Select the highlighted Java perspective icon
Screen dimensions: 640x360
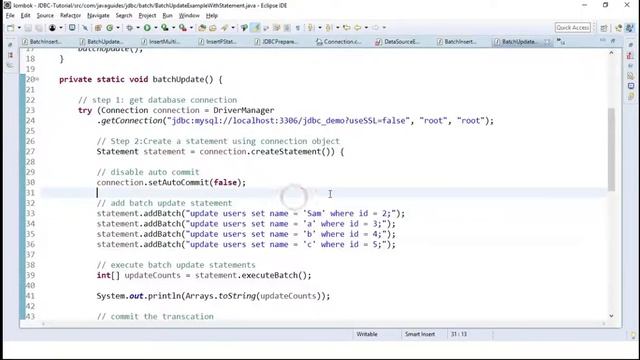(x=630, y=28)
